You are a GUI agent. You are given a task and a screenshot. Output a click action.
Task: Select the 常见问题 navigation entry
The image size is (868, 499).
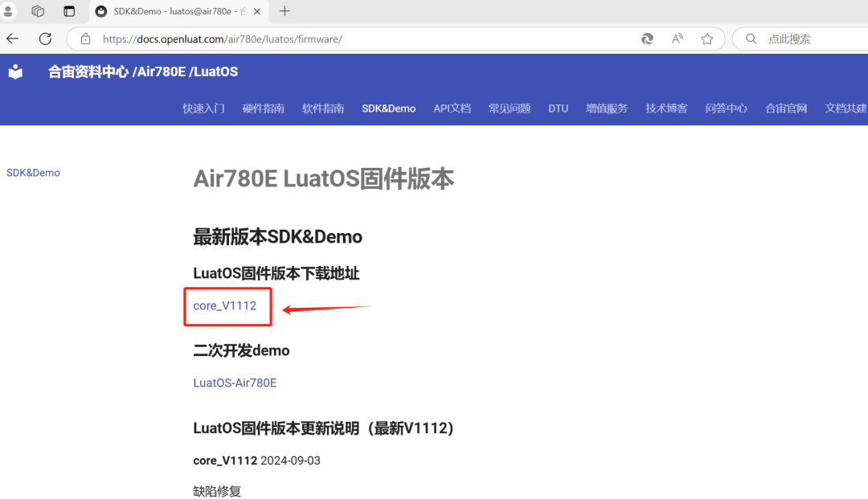click(509, 108)
